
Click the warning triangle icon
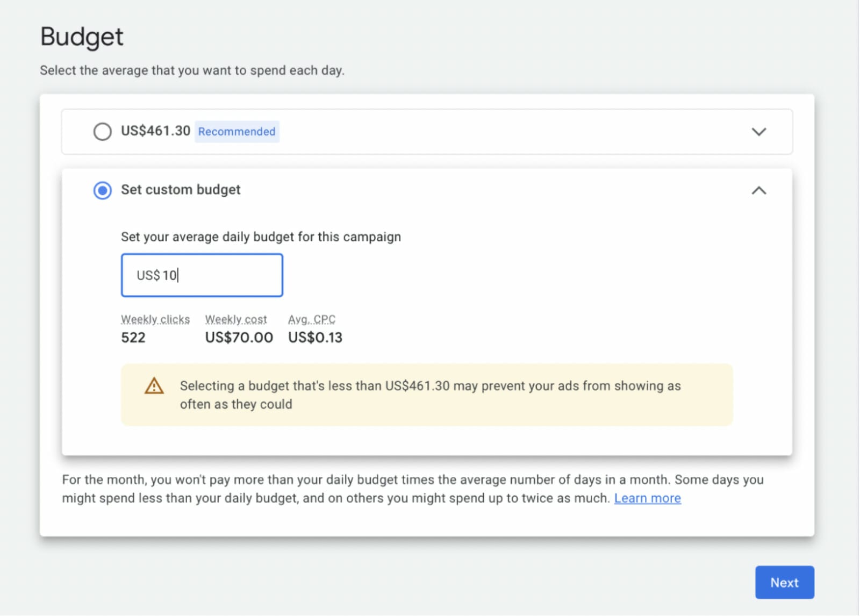[x=153, y=386]
